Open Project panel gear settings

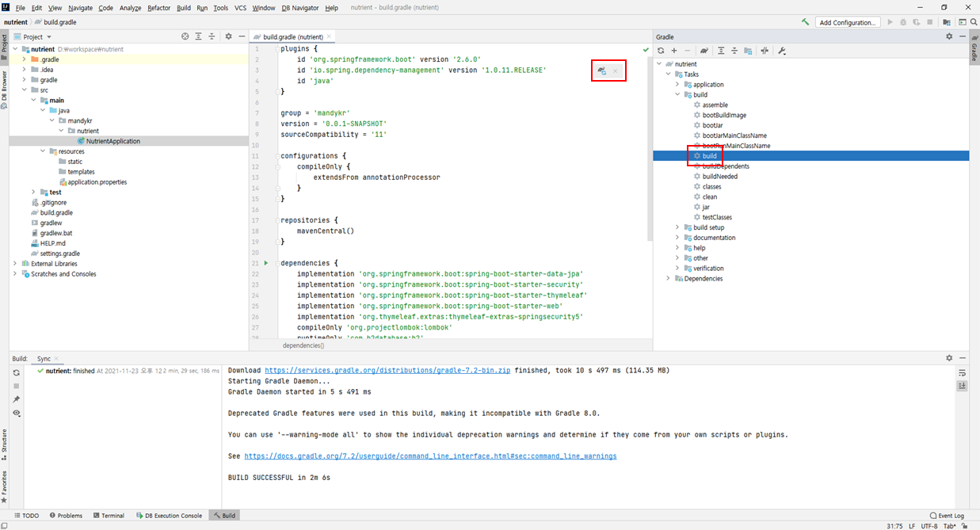pyautogui.click(x=229, y=36)
